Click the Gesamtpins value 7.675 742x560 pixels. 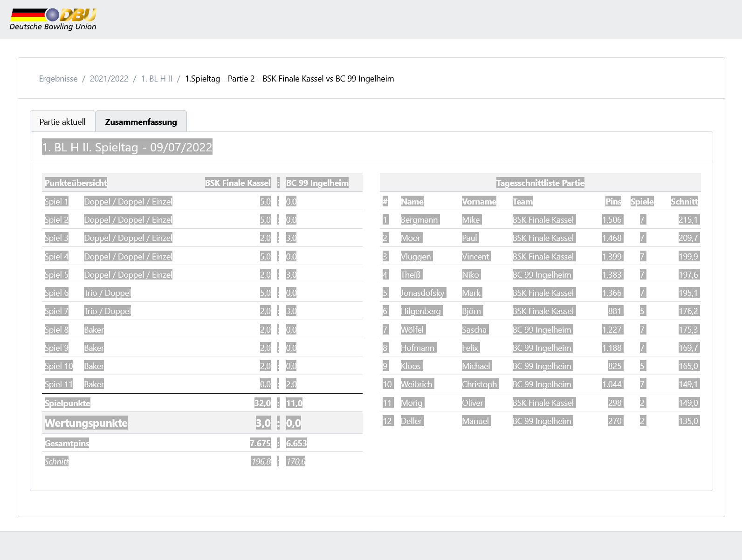(x=260, y=443)
